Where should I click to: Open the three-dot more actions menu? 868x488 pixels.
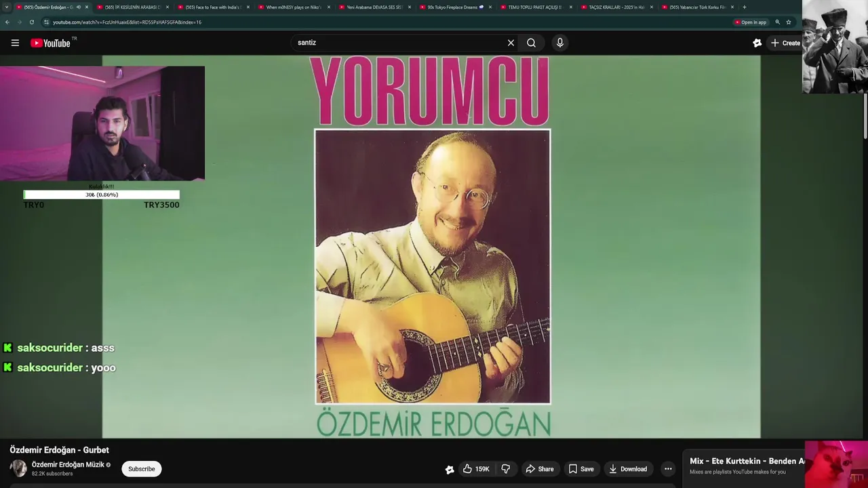coord(668,469)
